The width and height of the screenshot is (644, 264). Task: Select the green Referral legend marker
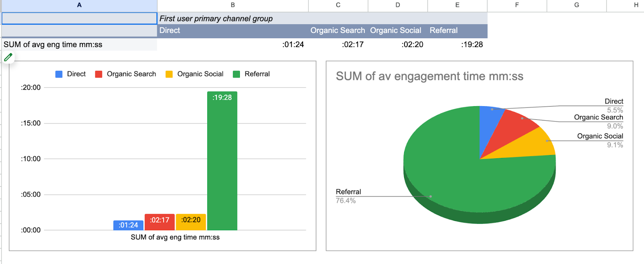tap(236, 74)
